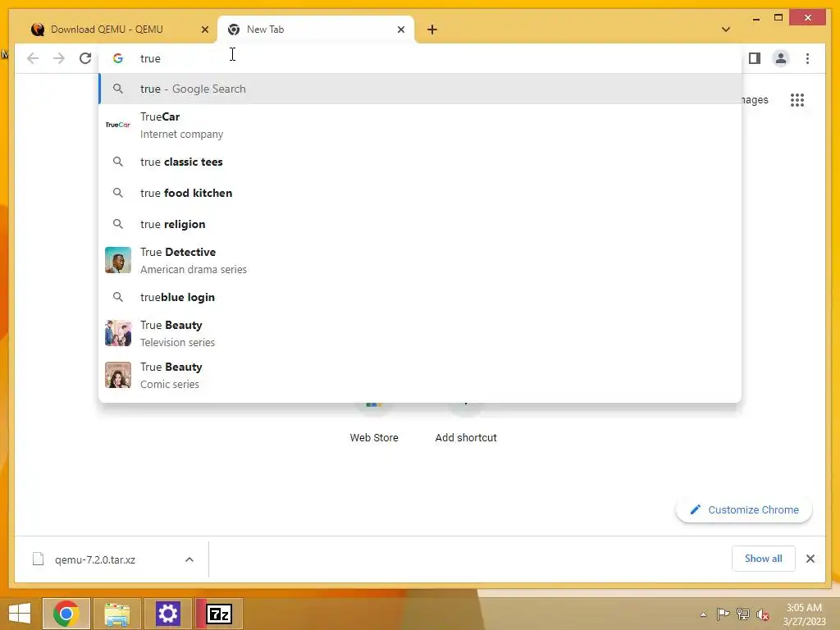Screen dimensions: 840x630
Task: Open the profile avatar menu
Action: (x=781, y=58)
